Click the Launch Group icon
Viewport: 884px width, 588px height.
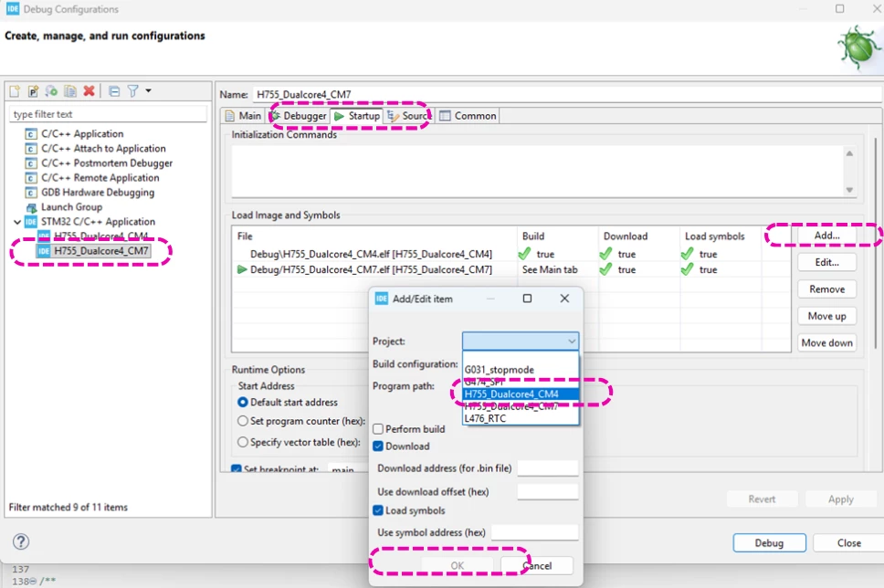coord(31,207)
